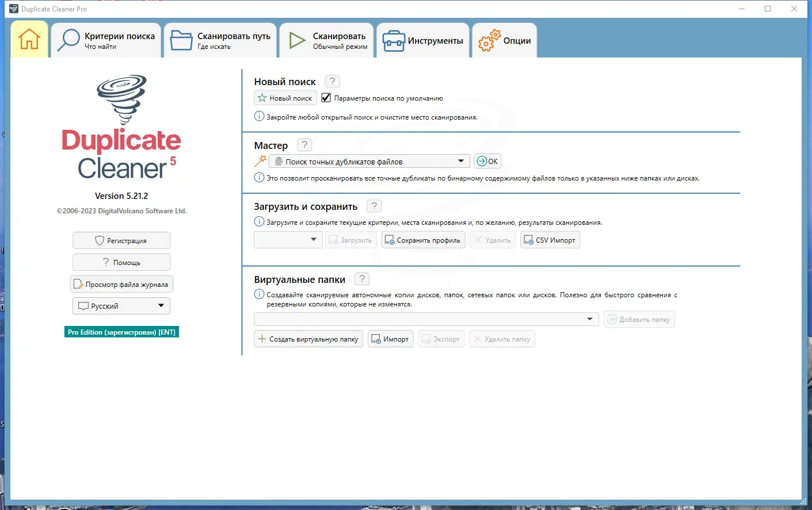Click the Удалить папку button
This screenshot has height=510, width=812.
[502, 339]
